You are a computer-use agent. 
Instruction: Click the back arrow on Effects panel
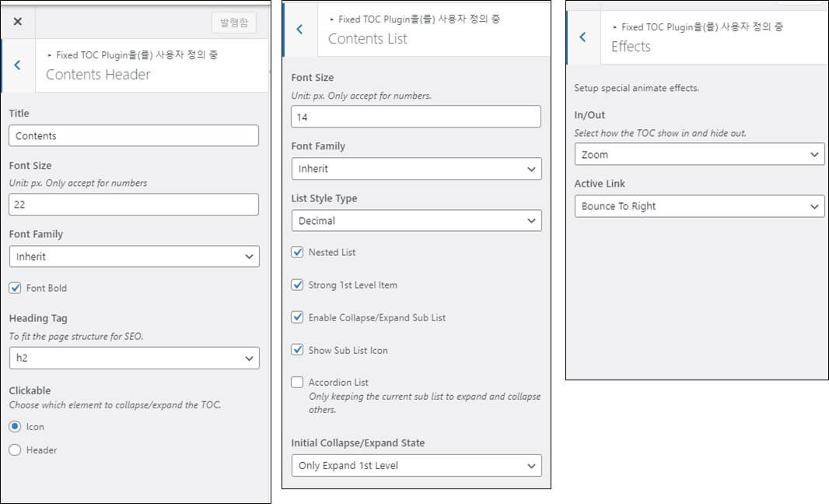582,37
